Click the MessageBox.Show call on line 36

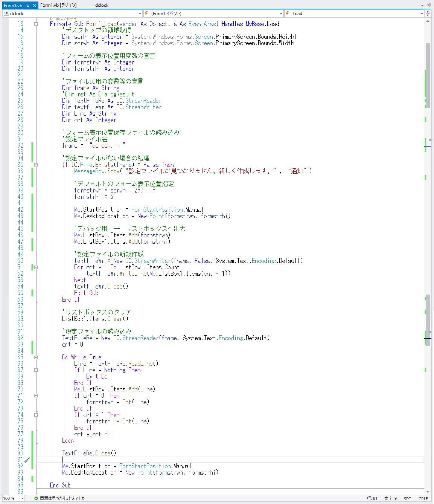(x=97, y=171)
